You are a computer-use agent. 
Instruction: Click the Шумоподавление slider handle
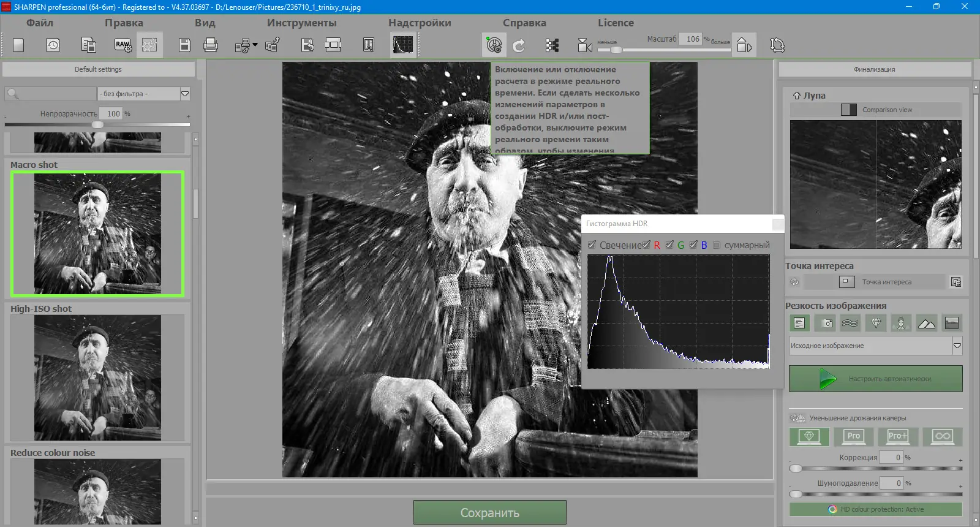(x=796, y=494)
